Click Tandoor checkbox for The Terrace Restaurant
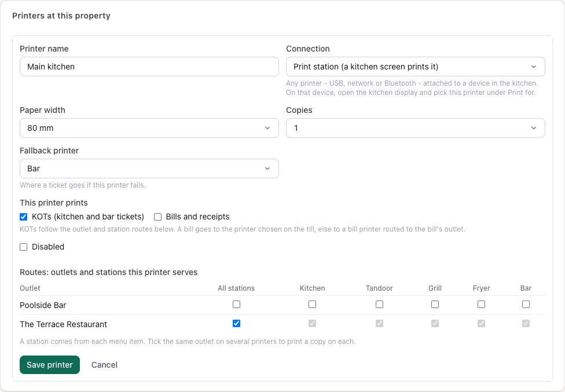The height and width of the screenshot is (392, 565). 379,324
